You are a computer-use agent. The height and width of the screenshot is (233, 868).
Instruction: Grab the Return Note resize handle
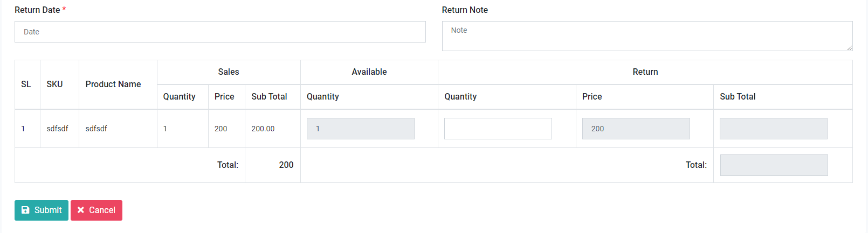coord(849,48)
